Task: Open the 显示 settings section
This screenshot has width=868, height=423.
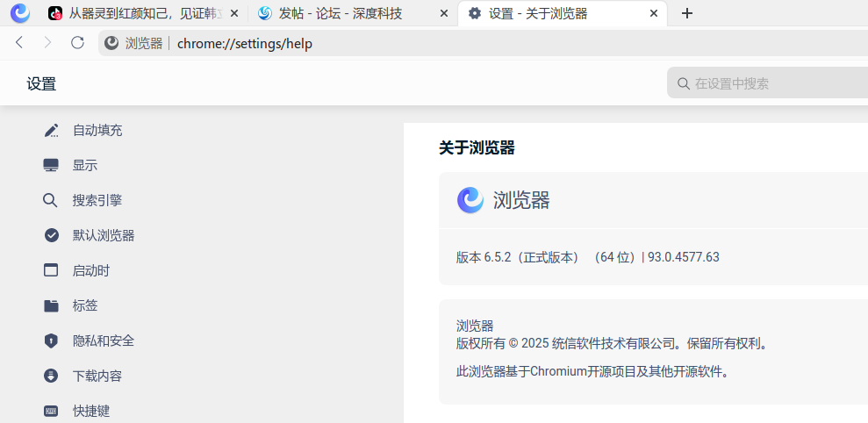Action: (85, 166)
